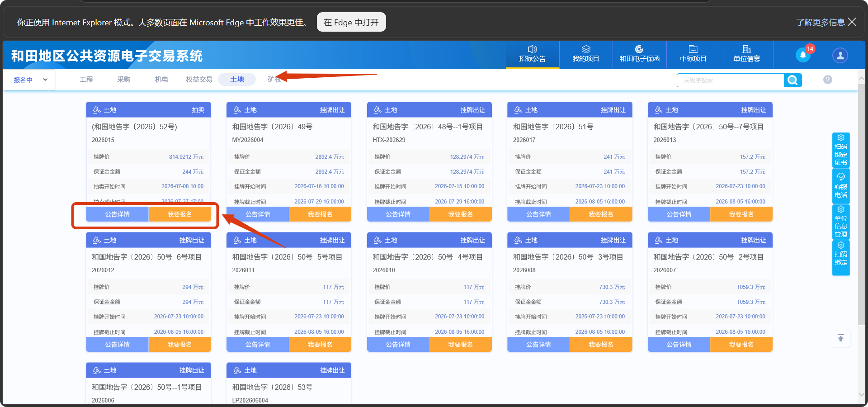Click title 和国地告字〔2026〕49号
The height and width of the screenshot is (407, 868).
pos(272,127)
